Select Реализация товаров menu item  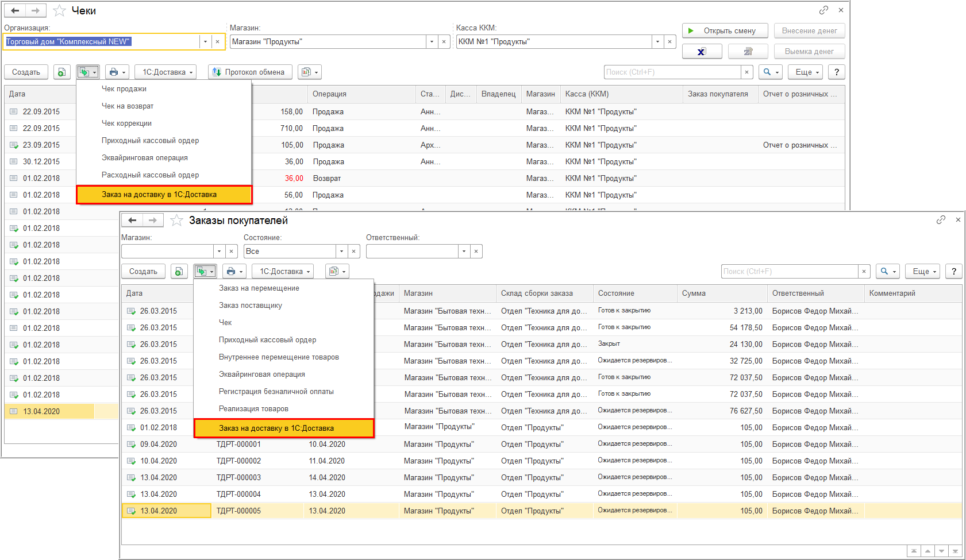(284, 408)
